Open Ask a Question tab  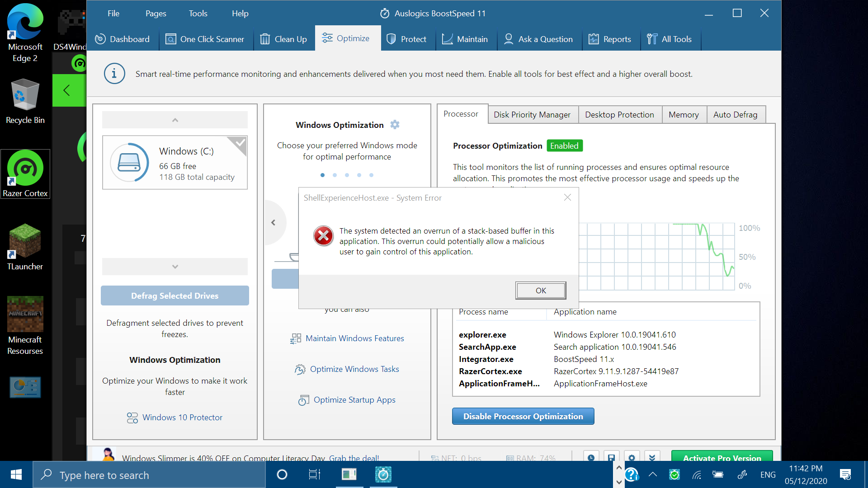point(538,39)
